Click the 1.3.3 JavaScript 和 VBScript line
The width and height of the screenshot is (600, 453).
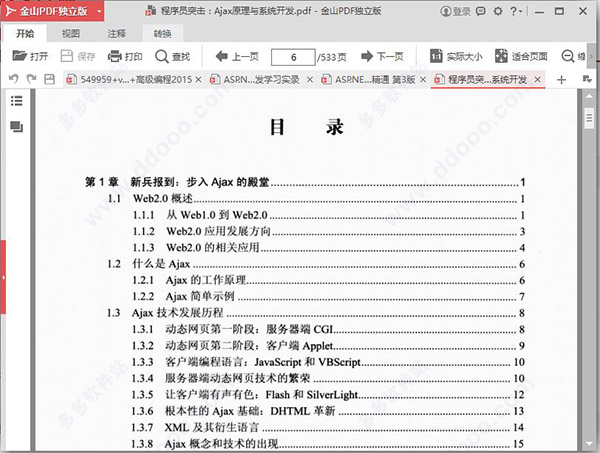[x=328, y=362]
